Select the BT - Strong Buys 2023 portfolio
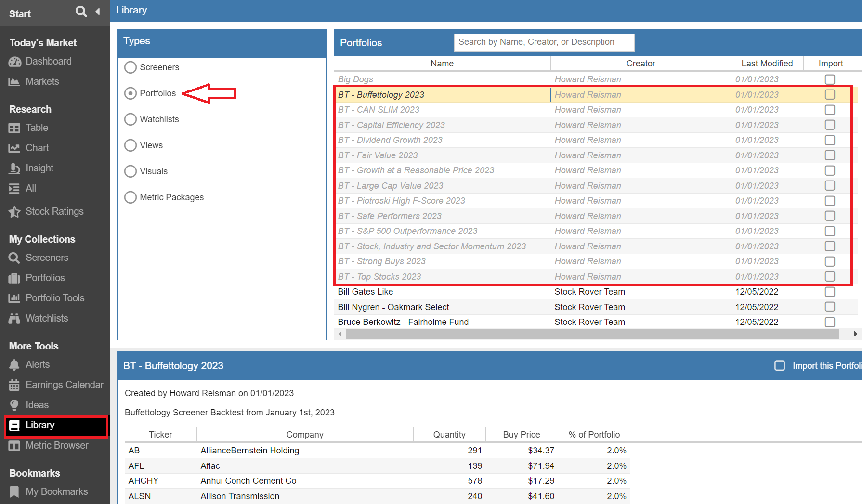This screenshot has height=504, width=862. pyautogui.click(x=596, y=261)
